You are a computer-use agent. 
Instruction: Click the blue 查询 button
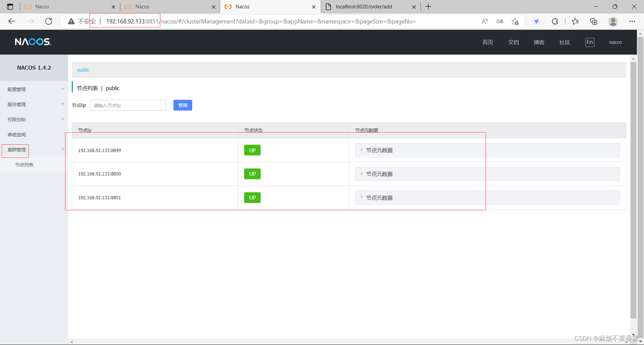coord(182,105)
